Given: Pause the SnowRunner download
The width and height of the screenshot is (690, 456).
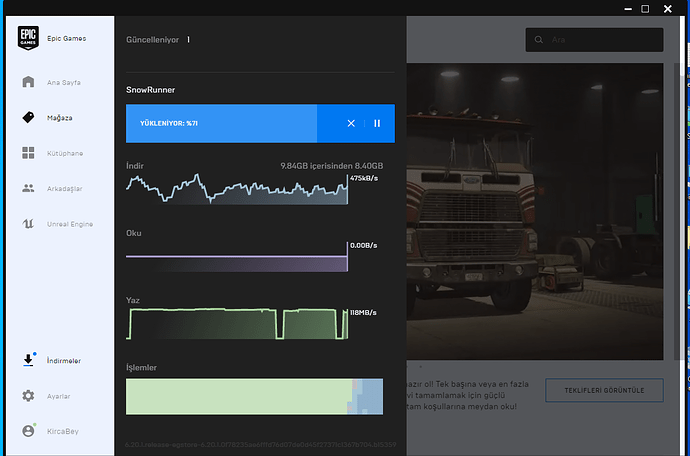Looking at the screenshot, I should tap(377, 123).
